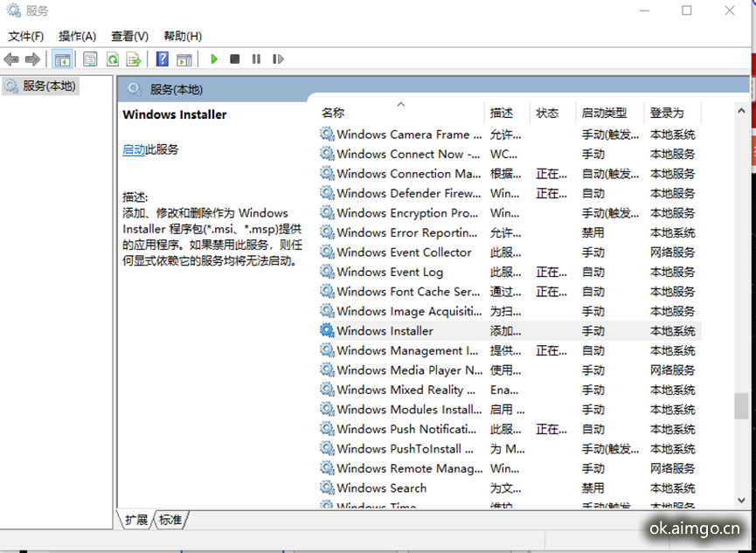Select Windows Encryption Provider service name
The width and height of the screenshot is (756, 553).
[x=407, y=212]
